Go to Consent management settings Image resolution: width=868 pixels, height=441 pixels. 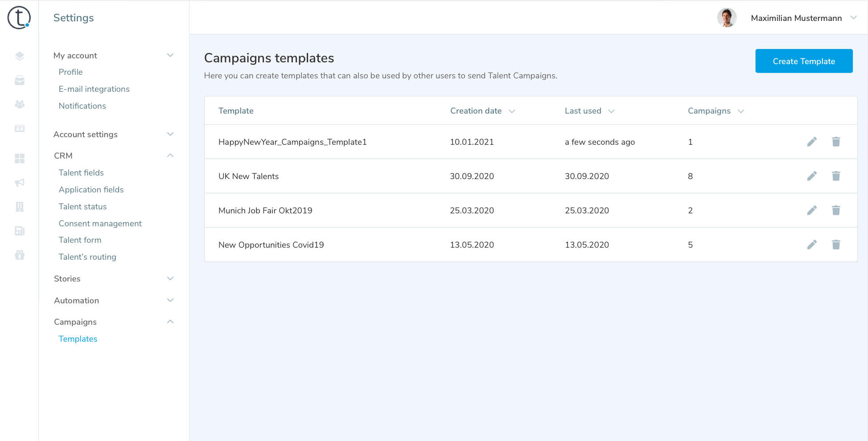click(x=100, y=224)
